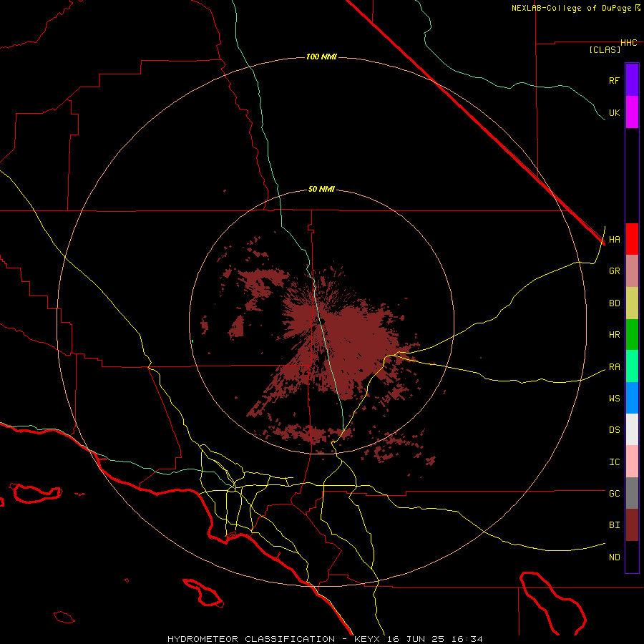This screenshot has width=644, height=644.
Task: Click the RA legend label
Action: pyautogui.click(x=614, y=367)
